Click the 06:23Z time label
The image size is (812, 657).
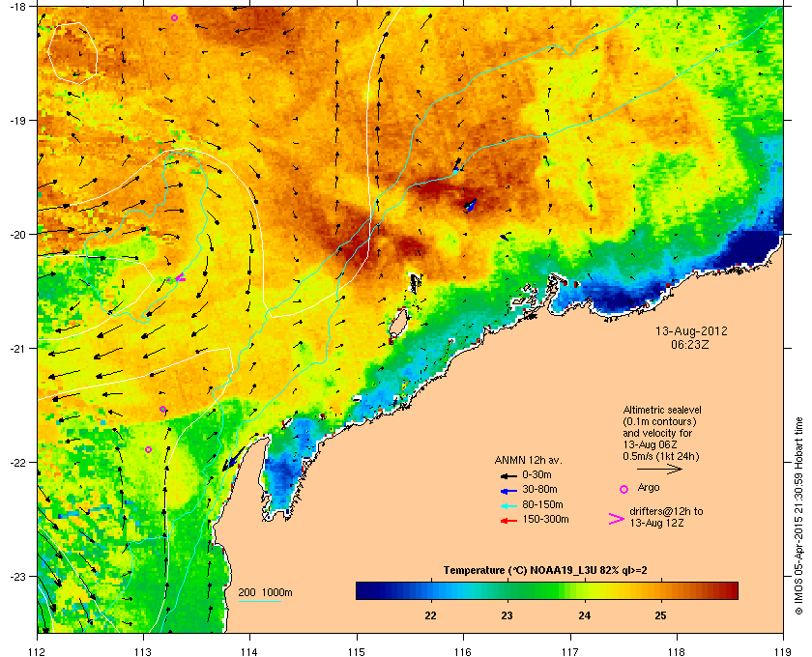(x=690, y=344)
